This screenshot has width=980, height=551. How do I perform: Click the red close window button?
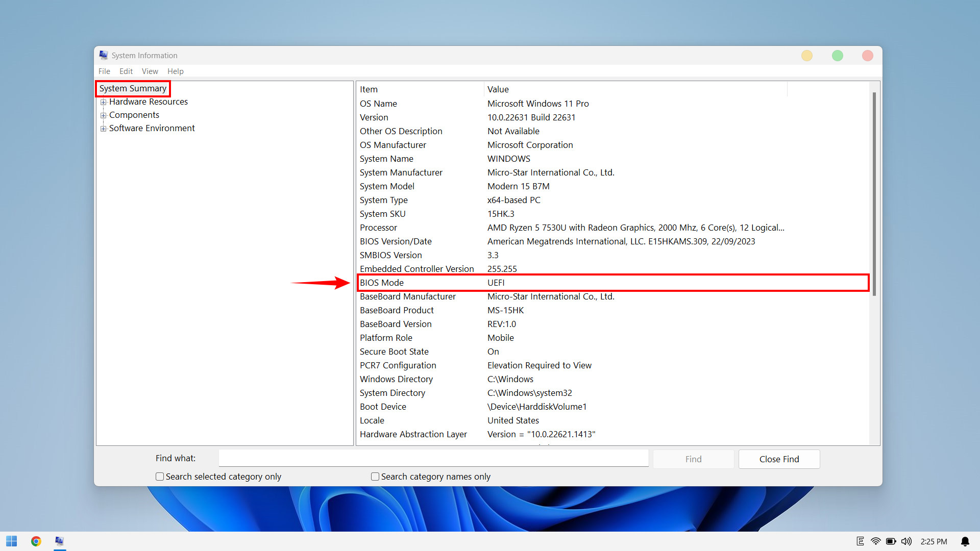click(x=868, y=56)
